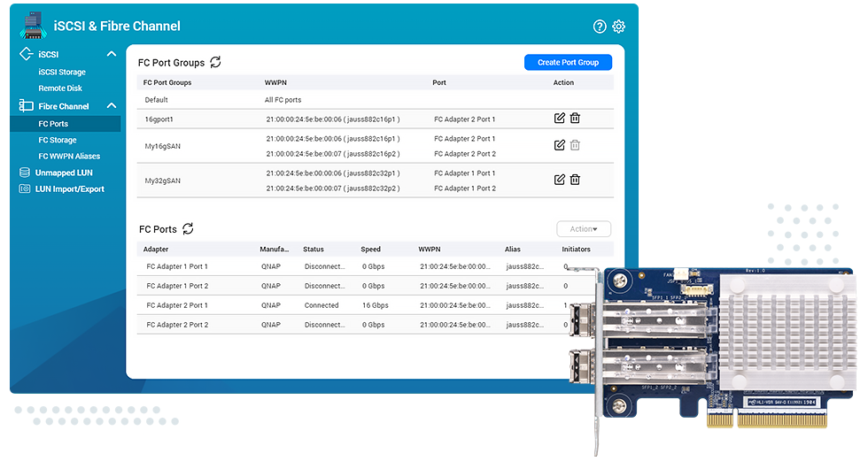The image size is (868, 469).
Task: Select the 16gport1 port group name
Action: [x=159, y=119]
